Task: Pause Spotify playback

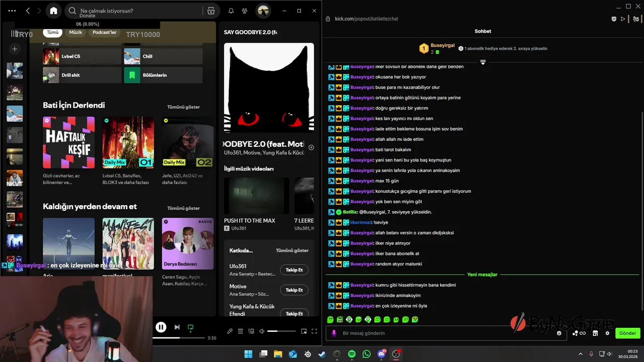Action: 161,327
